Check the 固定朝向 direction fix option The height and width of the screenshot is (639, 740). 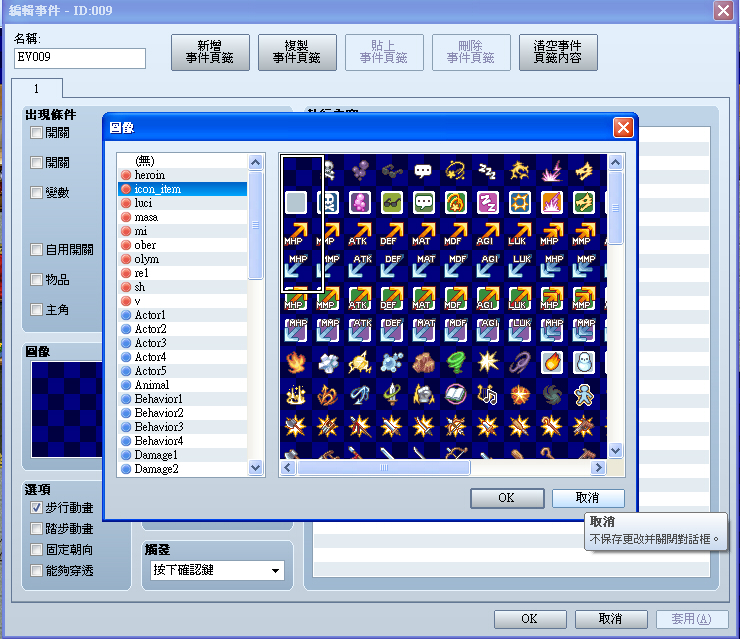click(x=36, y=550)
